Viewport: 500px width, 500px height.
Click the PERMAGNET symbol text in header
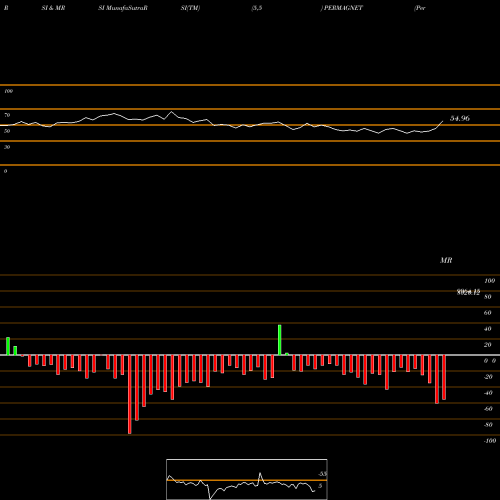coord(343,8)
